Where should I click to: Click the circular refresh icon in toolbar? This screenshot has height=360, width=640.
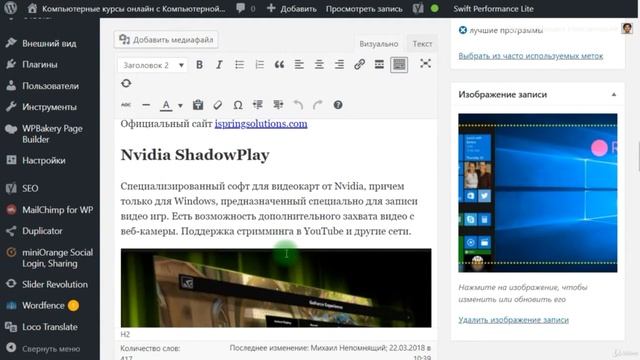[x=126, y=83]
